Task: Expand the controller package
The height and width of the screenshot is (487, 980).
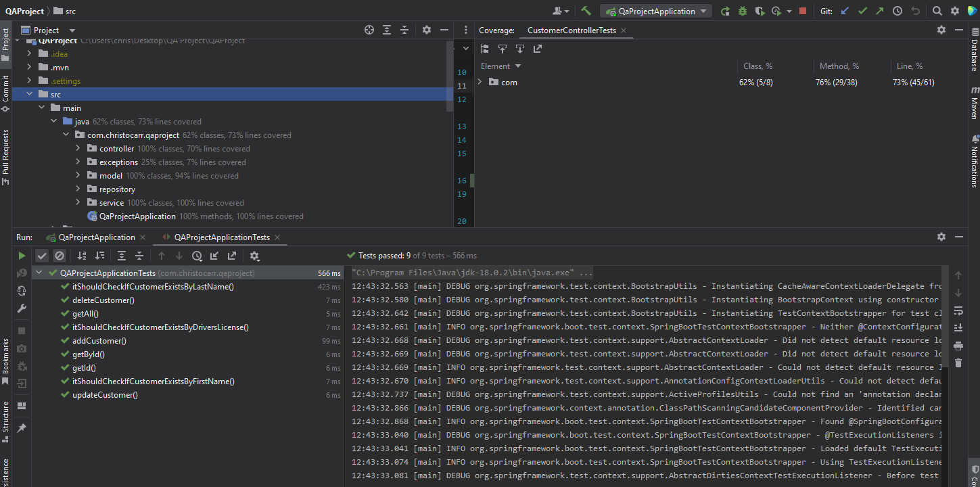Action: 78,148
